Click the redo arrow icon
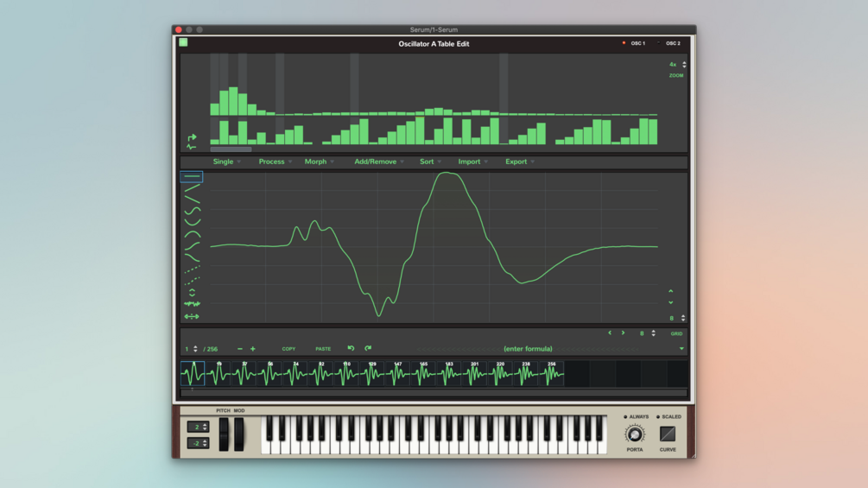The image size is (868, 488). click(368, 348)
